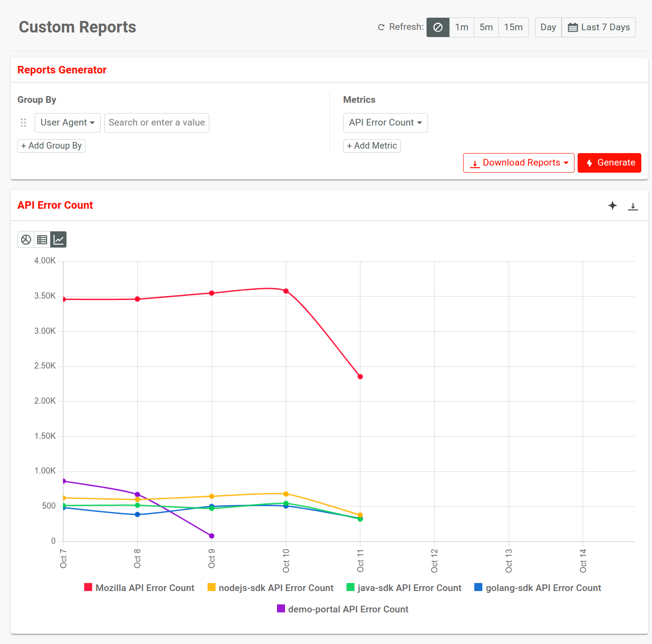Click the calendar icon in Last 7 Days
The height and width of the screenshot is (644, 652).
click(x=573, y=27)
